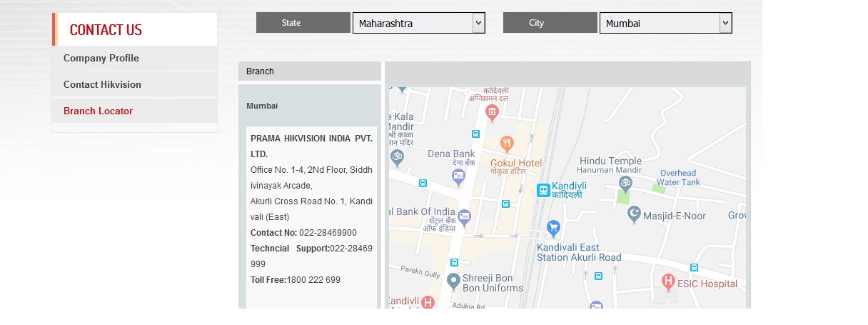Open the Company Profile menu item
The width and height of the screenshot is (868, 325).
pos(134,59)
